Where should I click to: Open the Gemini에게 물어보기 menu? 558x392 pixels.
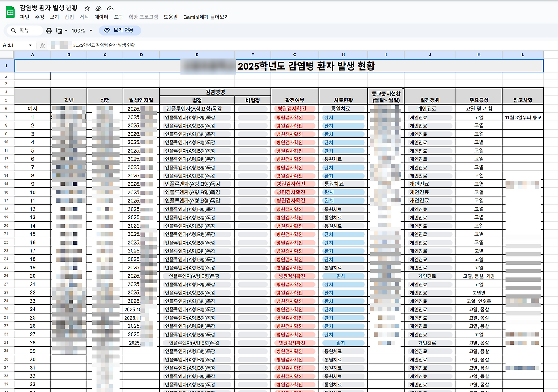pos(206,17)
